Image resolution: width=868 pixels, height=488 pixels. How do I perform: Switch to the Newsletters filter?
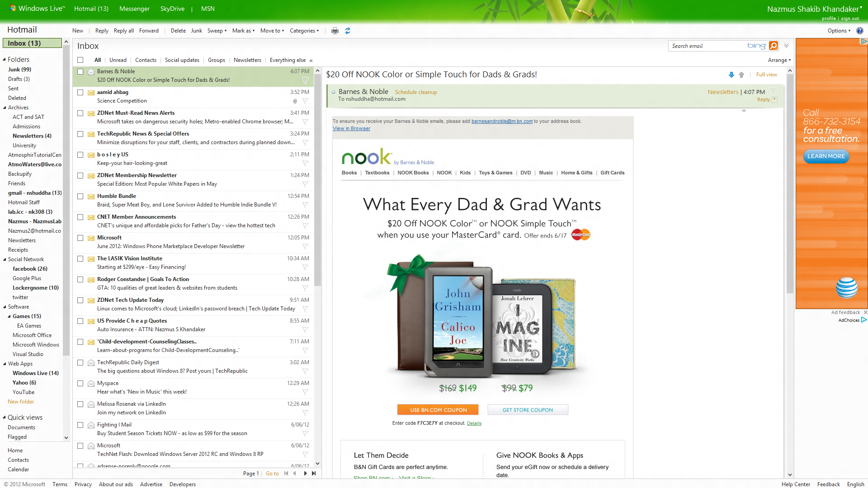pos(247,60)
